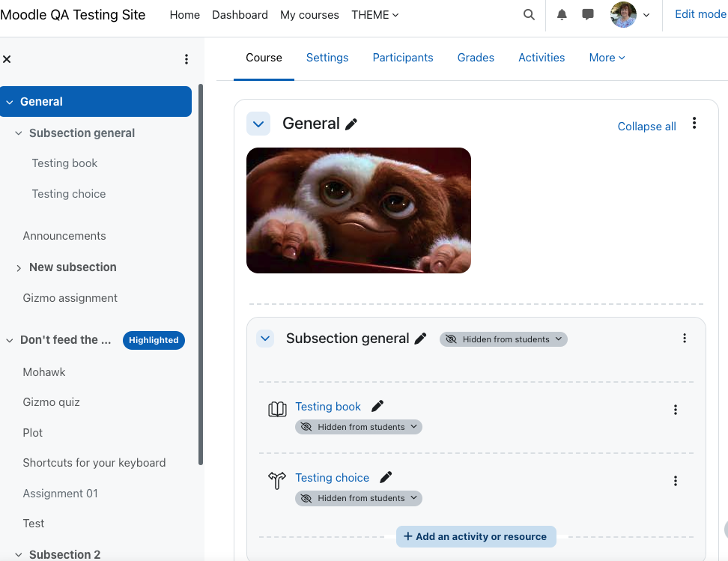Click the Highlighted badge

154,340
